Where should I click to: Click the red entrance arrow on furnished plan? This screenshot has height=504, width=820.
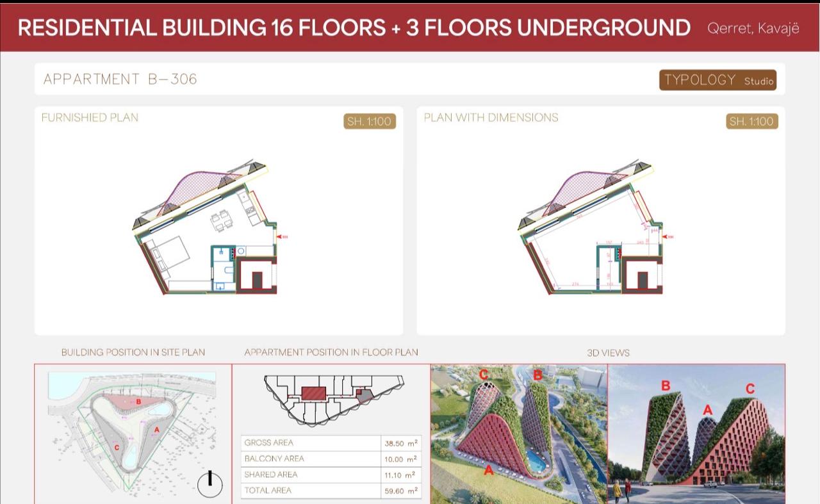point(280,237)
